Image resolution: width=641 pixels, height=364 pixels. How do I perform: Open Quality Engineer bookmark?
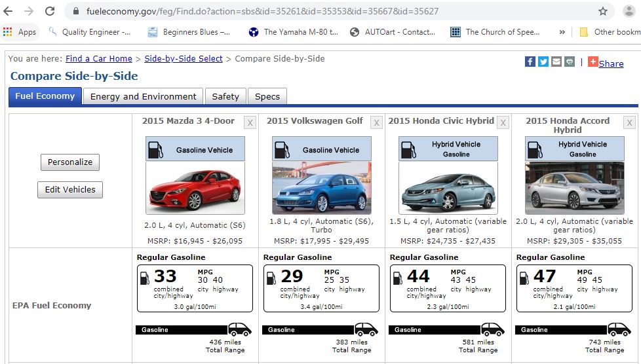tap(89, 32)
